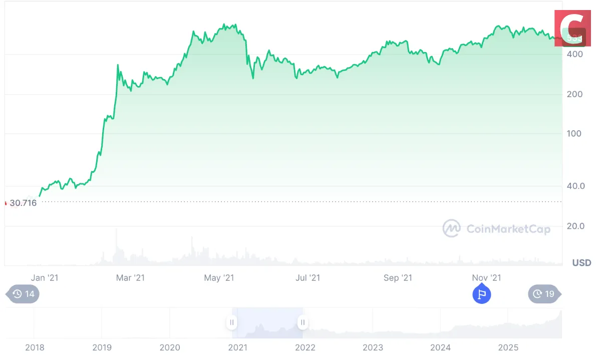Click the clock marker labeled 14
Viewport: 601px width, 364px height.
22,294
